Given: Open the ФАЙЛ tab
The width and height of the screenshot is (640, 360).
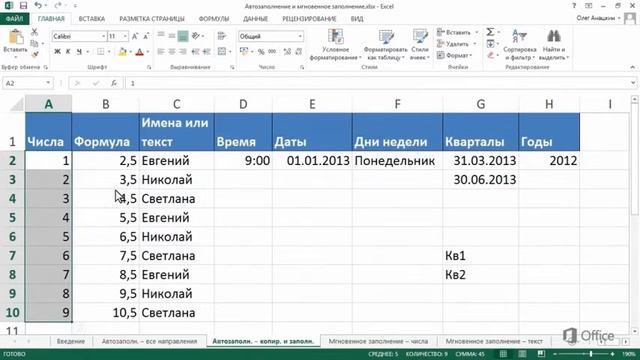Looking at the screenshot, I should (x=15, y=19).
